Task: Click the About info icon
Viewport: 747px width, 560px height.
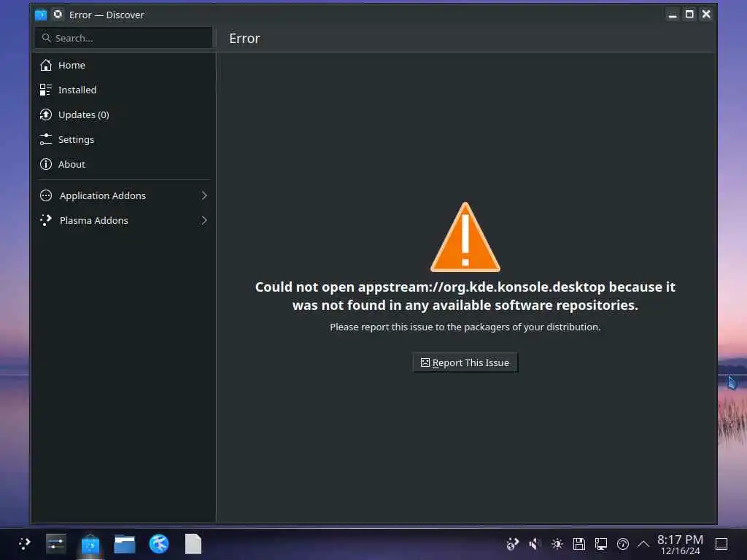Action: [46, 164]
